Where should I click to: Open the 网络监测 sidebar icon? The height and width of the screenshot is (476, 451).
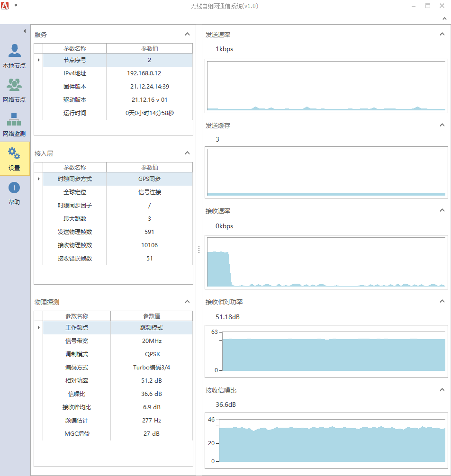14,125
